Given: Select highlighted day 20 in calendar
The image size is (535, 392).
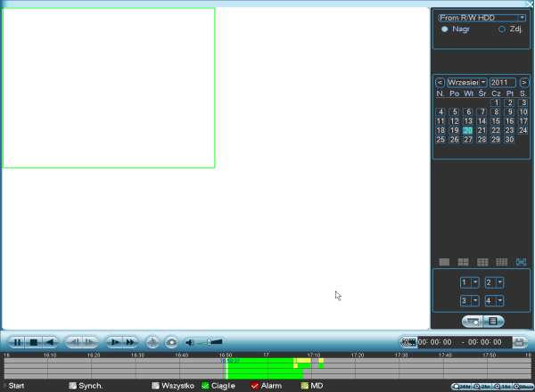Looking at the screenshot, I should point(468,130).
